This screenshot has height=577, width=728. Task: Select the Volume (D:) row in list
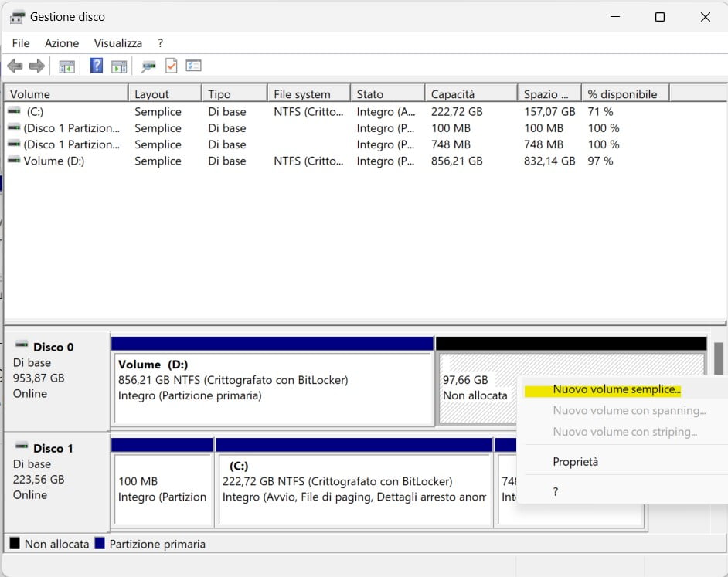(53, 161)
